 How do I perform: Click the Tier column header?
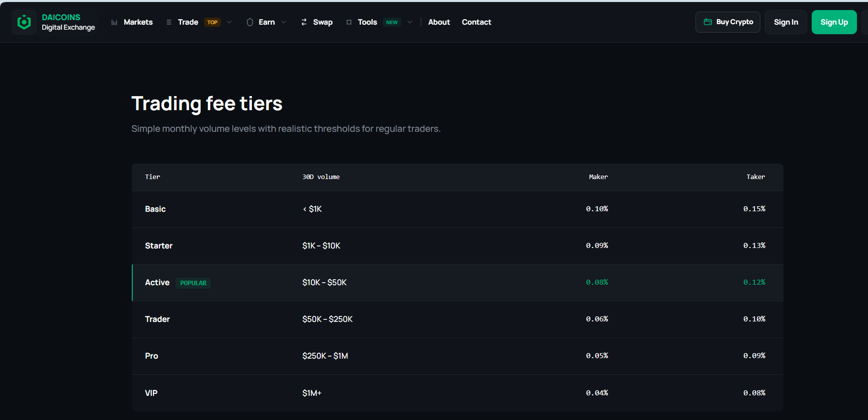tap(152, 177)
